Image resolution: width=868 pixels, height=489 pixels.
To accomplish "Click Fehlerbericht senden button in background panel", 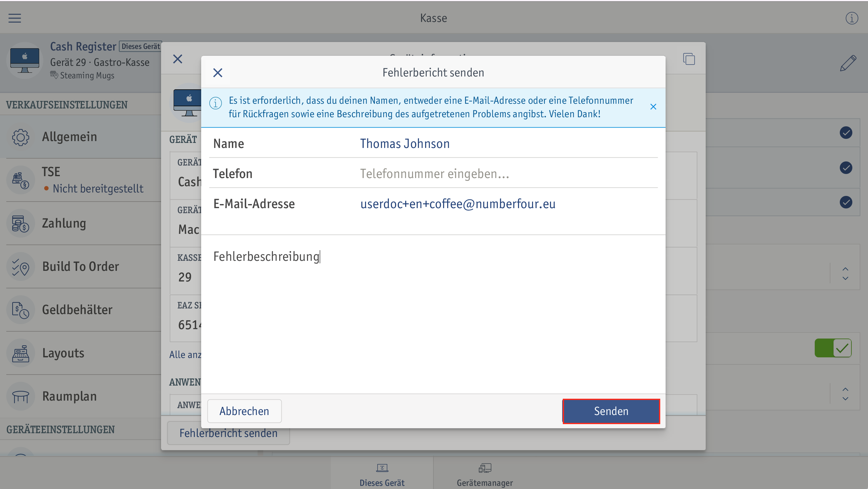I will [228, 433].
